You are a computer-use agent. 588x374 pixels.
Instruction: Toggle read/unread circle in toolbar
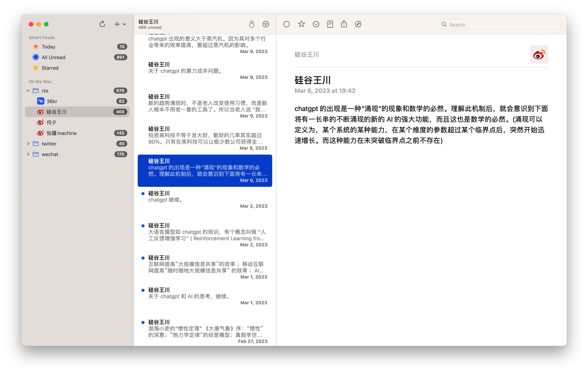pos(286,24)
